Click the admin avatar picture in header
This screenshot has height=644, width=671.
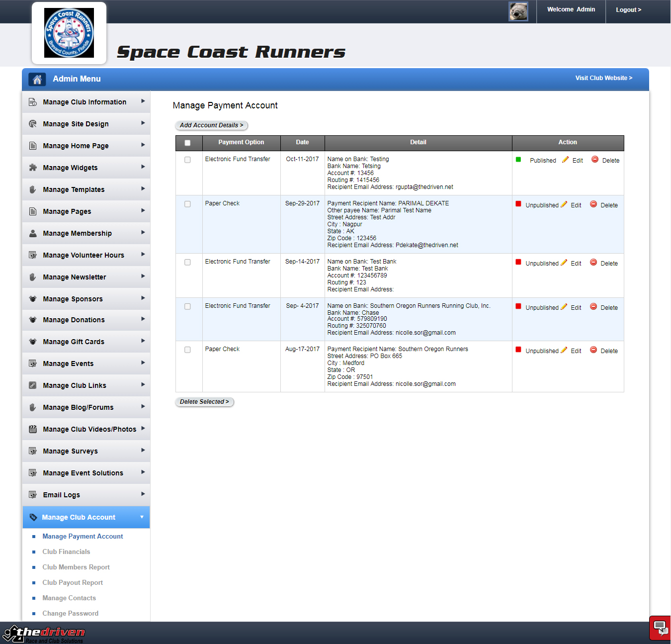coord(518,11)
